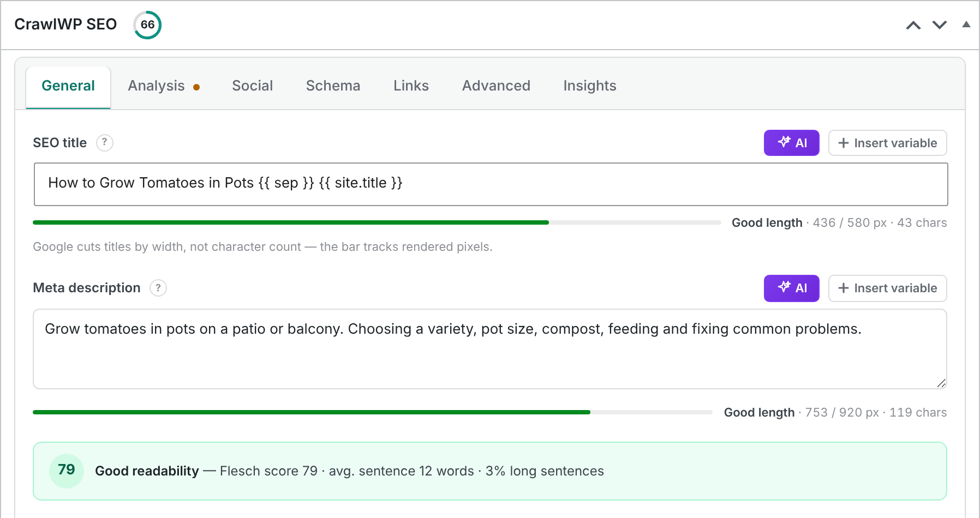Image resolution: width=980 pixels, height=518 pixels.
Task: Click the CrawlWP SEO panel heading
Action: [x=65, y=25]
